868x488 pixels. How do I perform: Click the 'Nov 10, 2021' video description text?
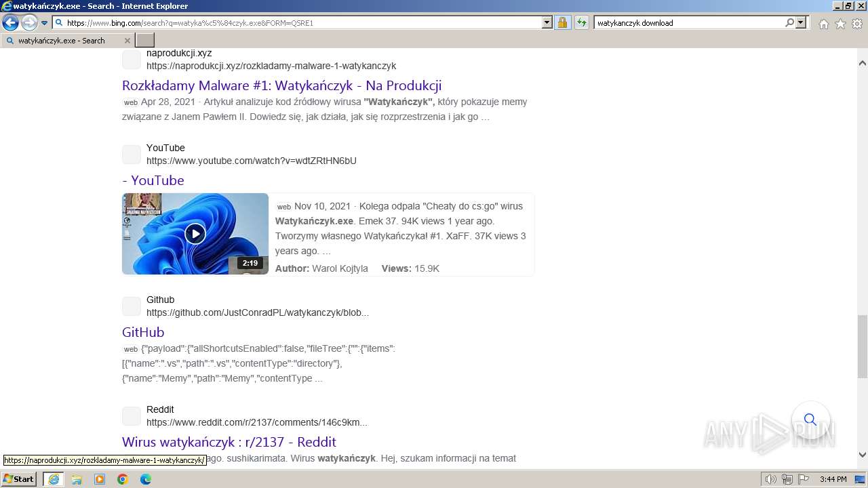point(401,228)
